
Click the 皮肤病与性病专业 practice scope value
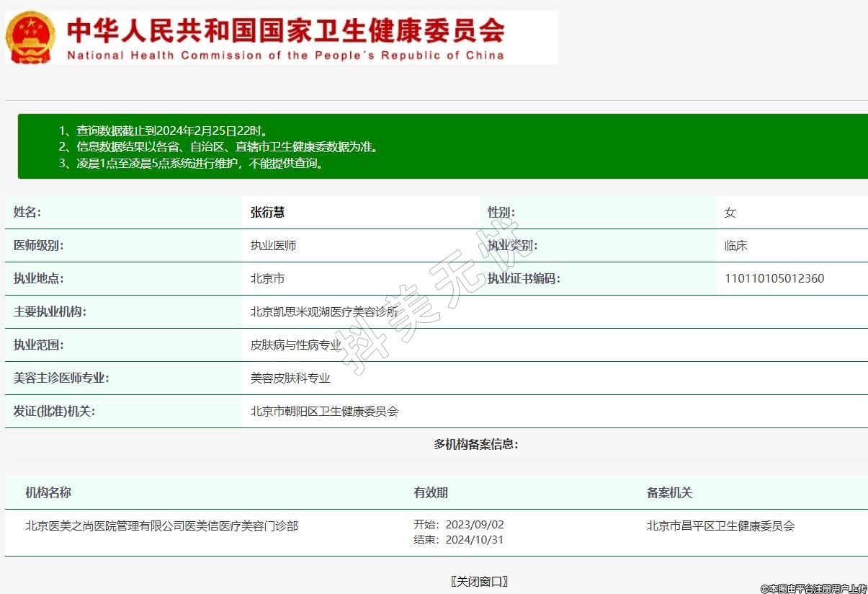pyautogui.click(x=295, y=345)
